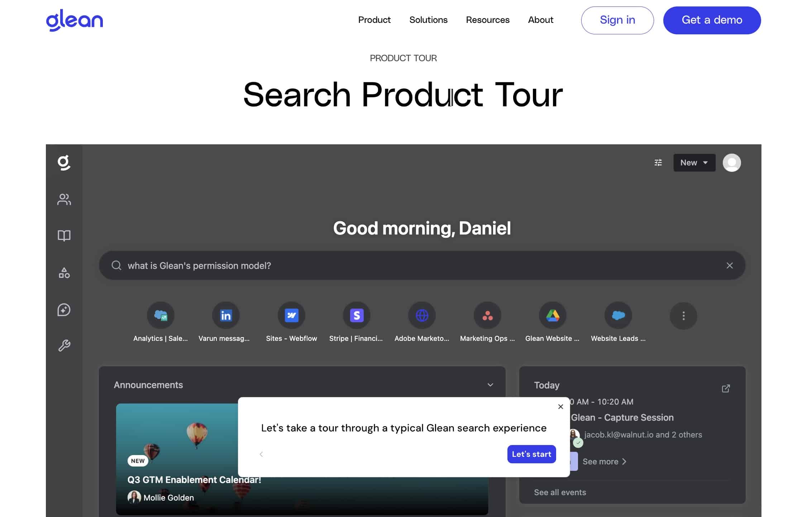Open the Knowledge book sidebar icon
Viewport: 812px width, 517px height.
[x=64, y=236]
